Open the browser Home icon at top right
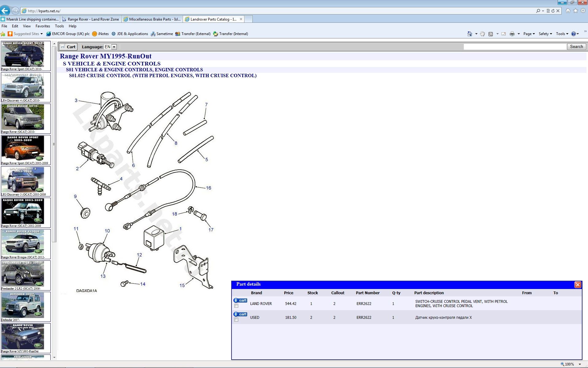 [x=568, y=11]
